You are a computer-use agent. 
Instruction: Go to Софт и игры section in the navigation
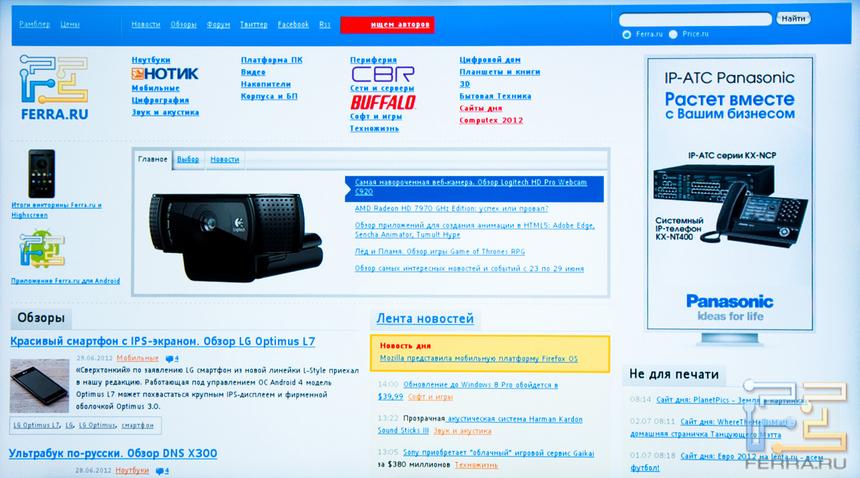coord(376,116)
